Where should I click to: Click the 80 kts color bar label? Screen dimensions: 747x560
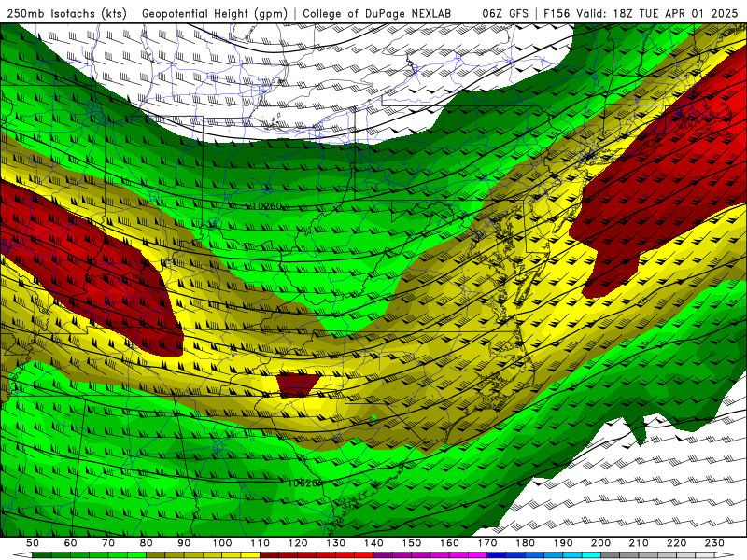pyautogui.click(x=147, y=543)
